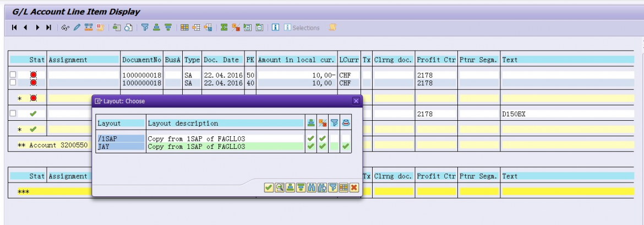Click the filter column header icon in dialog
Image resolution: width=644 pixels, height=225 pixels.
[x=334, y=123]
